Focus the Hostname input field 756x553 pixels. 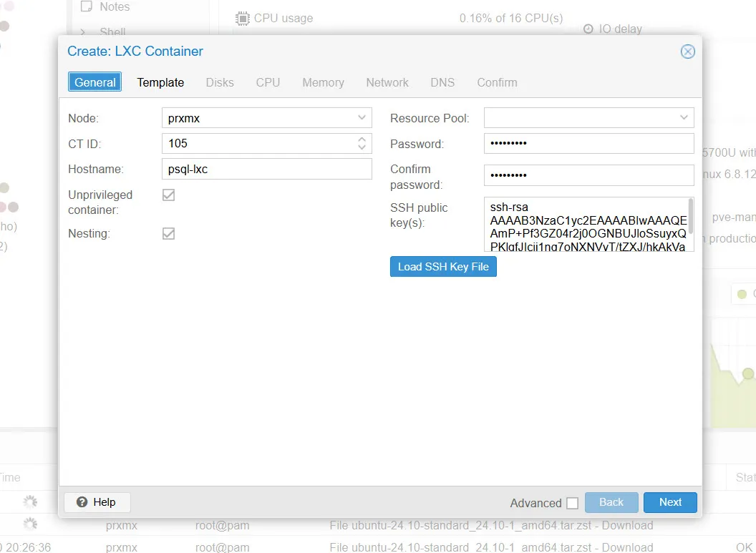[266, 169]
